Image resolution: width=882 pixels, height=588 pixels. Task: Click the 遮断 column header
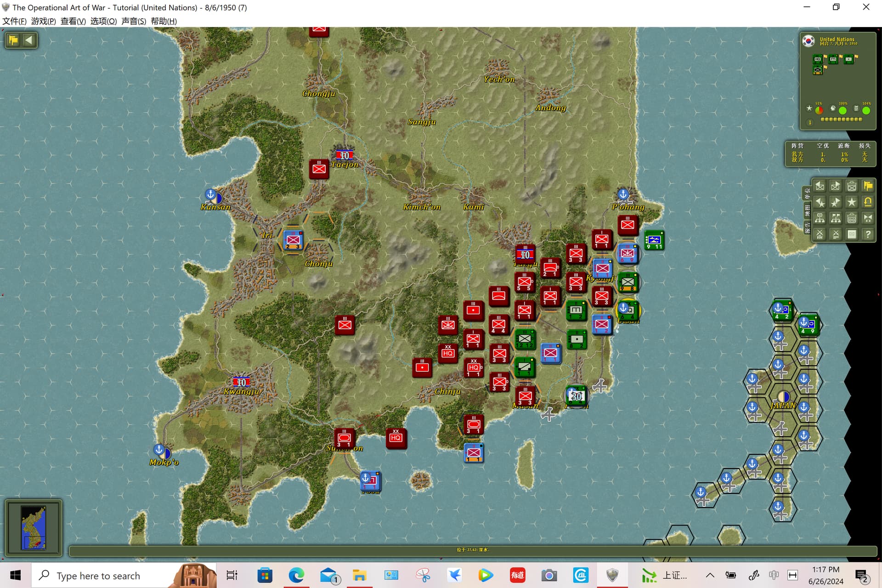click(x=844, y=146)
